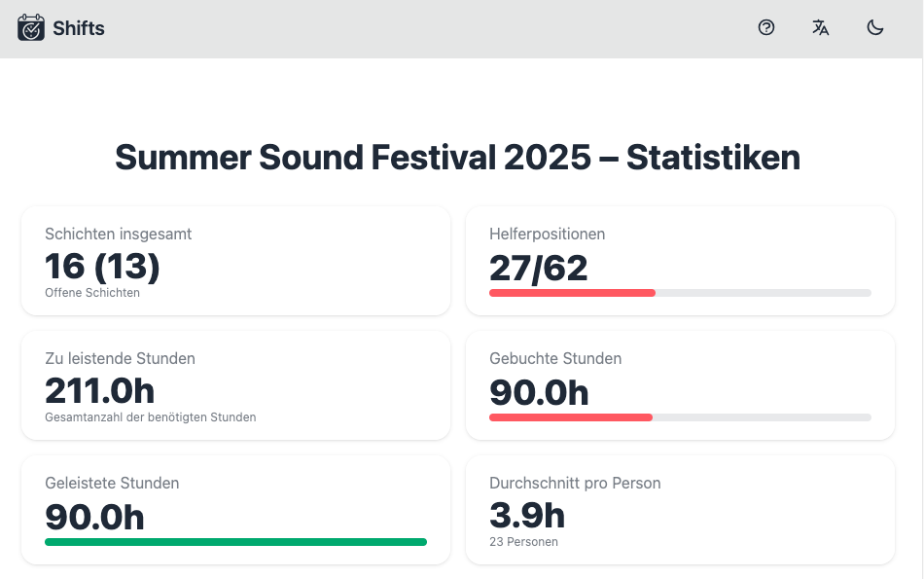The width and height of the screenshot is (924, 579).
Task: Click the 16 (13) shift count
Action: (102, 266)
